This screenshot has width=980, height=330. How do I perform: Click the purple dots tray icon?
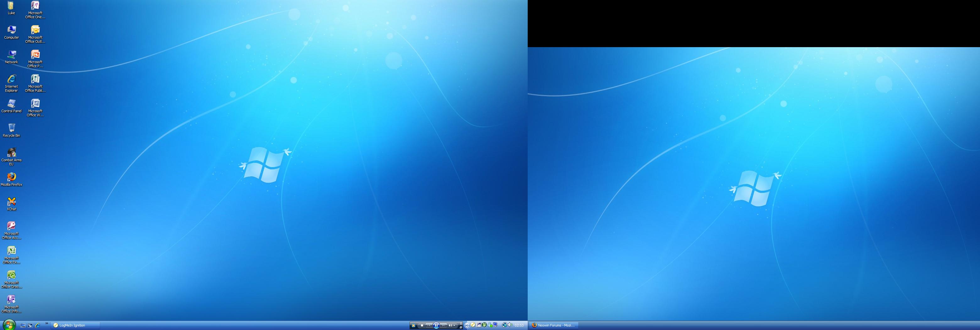pyautogui.click(x=479, y=325)
